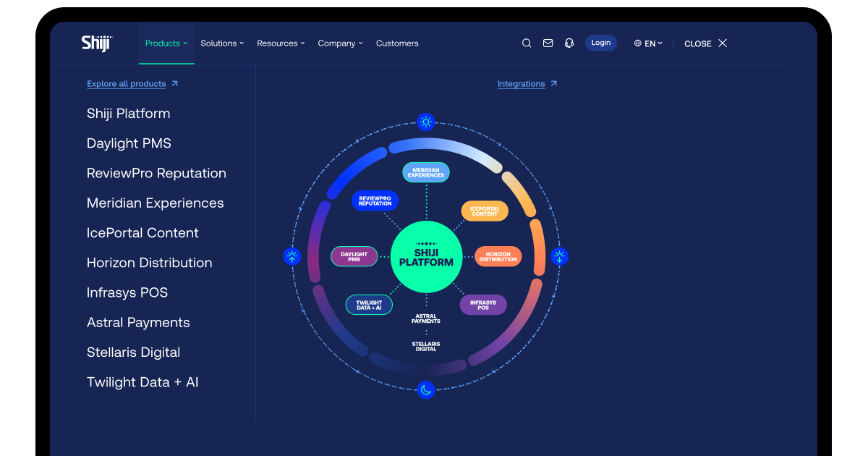Expand the Resources menu
Viewport: 868px width, 456px height.
pos(281,43)
